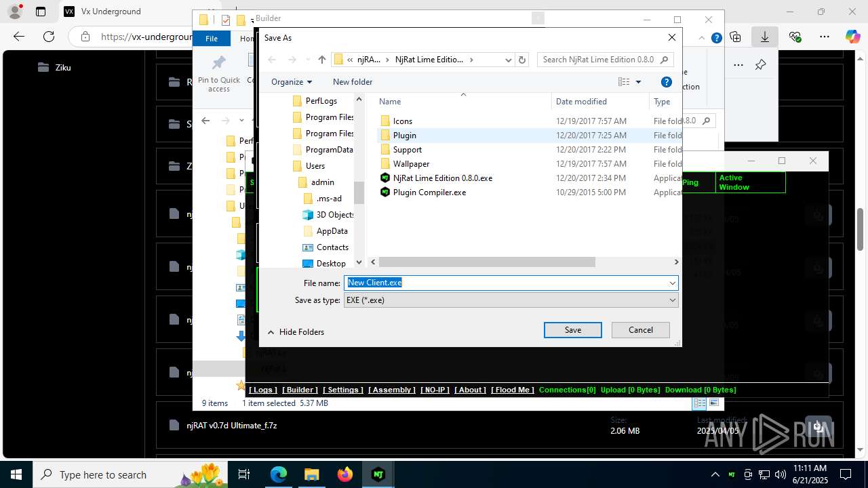The height and width of the screenshot is (488, 868).
Task: Select PerfLogs in navigation tree
Action: pyautogui.click(x=321, y=100)
